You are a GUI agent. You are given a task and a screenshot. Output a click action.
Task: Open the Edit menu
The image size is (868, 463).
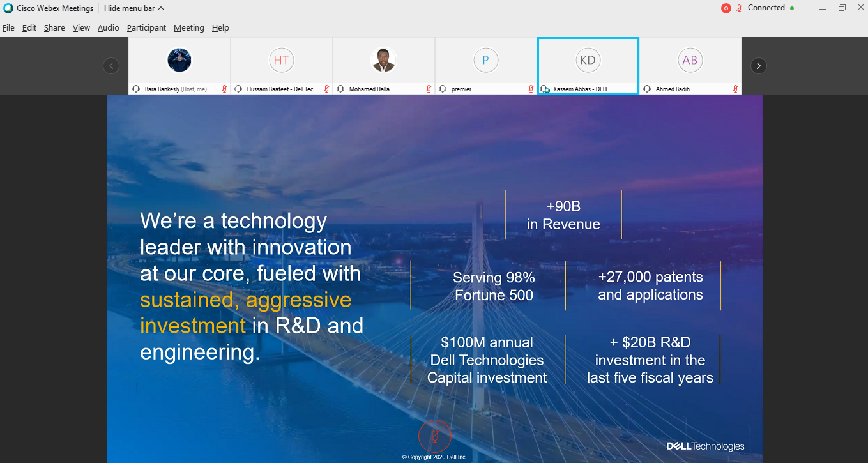(x=29, y=28)
